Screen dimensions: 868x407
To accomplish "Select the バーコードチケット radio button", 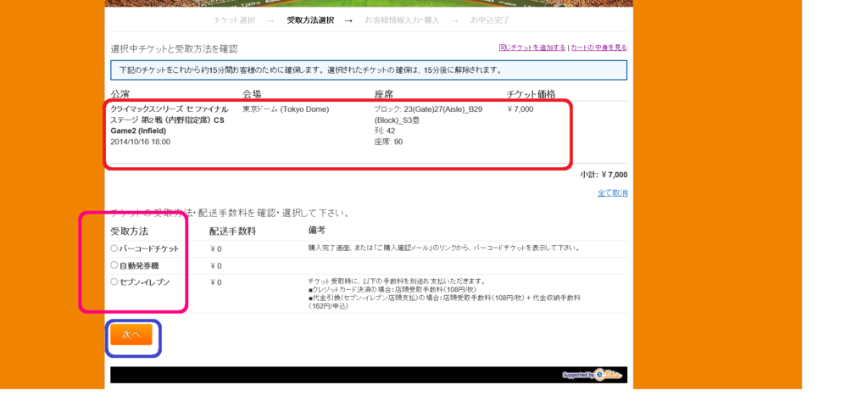I will (114, 248).
